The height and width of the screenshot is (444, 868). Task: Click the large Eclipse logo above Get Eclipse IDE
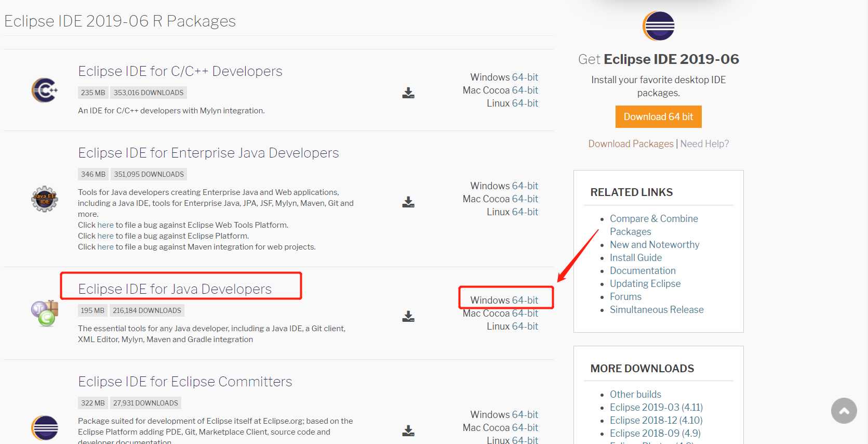[x=658, y=26]
